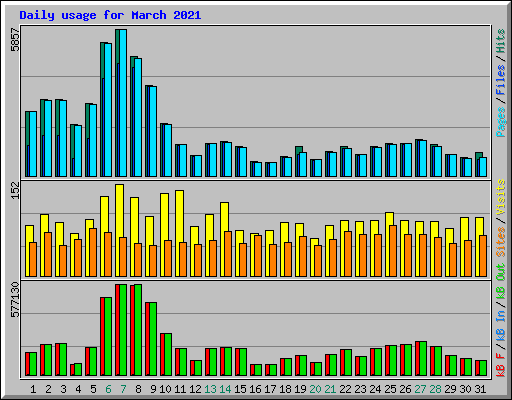
Task: Click the 'Hits' legend label
Action: (x=501, y=41)
